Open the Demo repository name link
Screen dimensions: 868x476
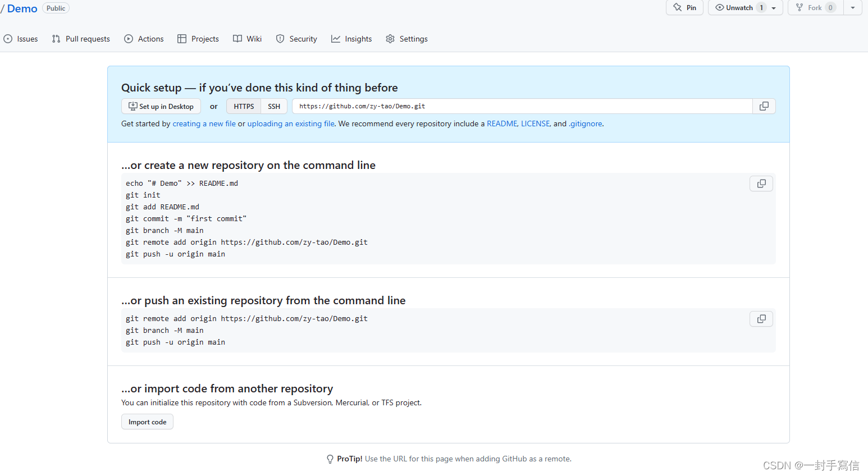22,8
